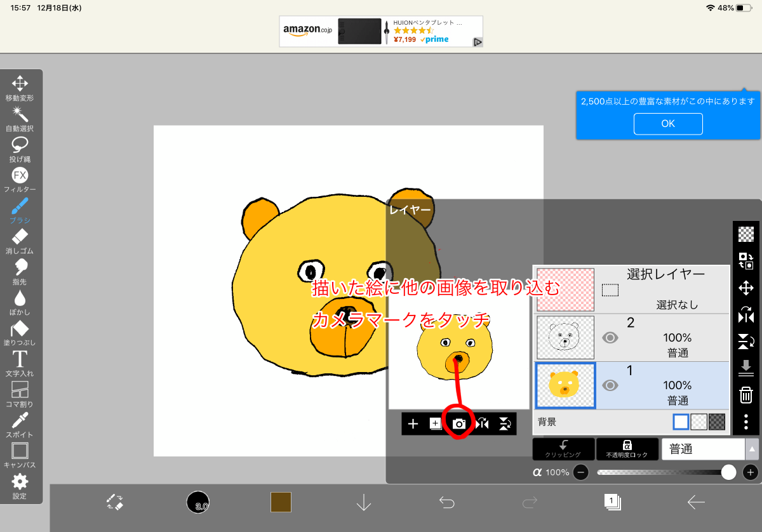Tap the downward arrow in the bottom toolbar
The width and height of the screenshot is (762, 532).
(364, 502)
